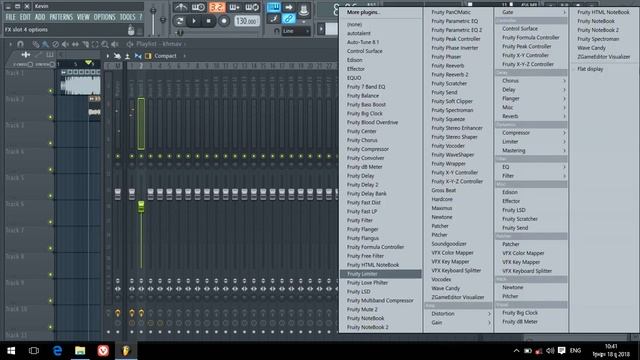Click the FL Studio taskbar icon
This screenshot has height=360, width=640.
tap(126, 351)
